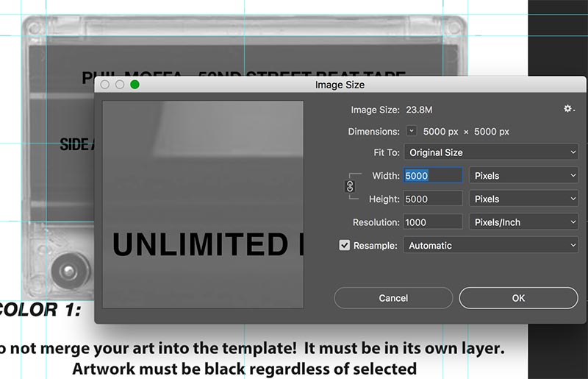588x379 pixels.
Task: Click the cassette reel hub on the canvas
Action: click(68, 272)
